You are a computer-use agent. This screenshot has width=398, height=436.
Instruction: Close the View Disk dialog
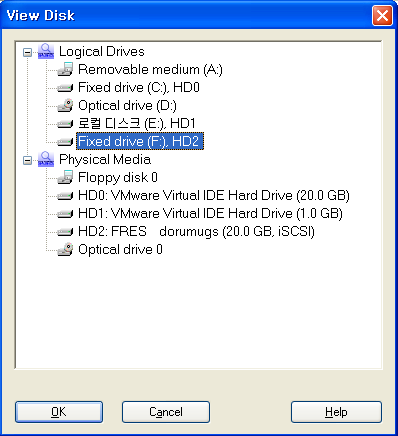click(382, 16)
